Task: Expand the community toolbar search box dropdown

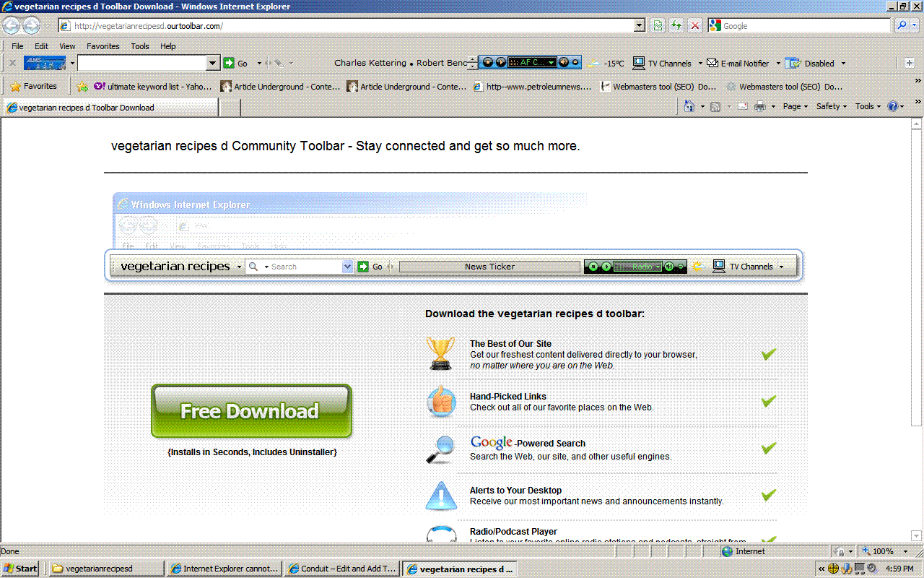Action: point(213,63)
